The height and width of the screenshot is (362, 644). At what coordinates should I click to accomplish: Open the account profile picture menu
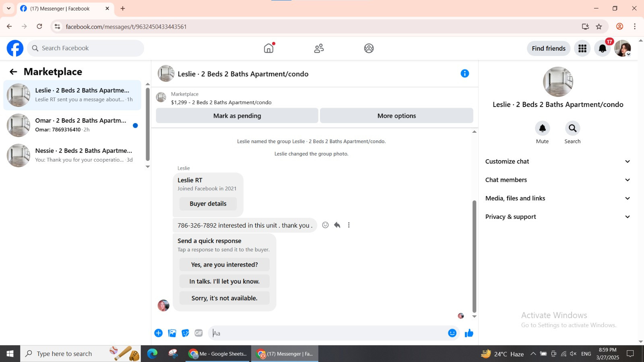coord(623,49)
